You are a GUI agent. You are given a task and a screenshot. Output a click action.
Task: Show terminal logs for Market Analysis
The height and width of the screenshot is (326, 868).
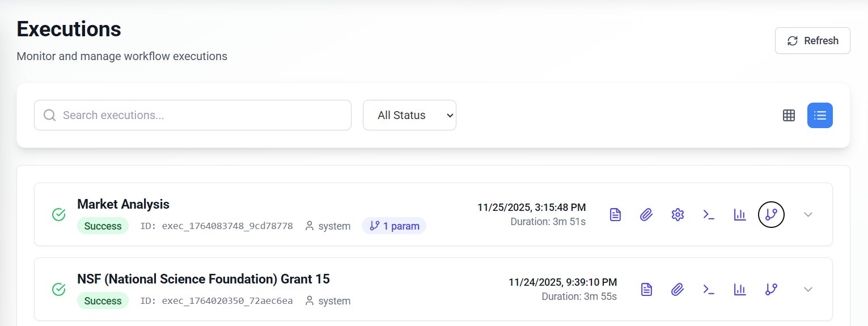click(709, 214)
